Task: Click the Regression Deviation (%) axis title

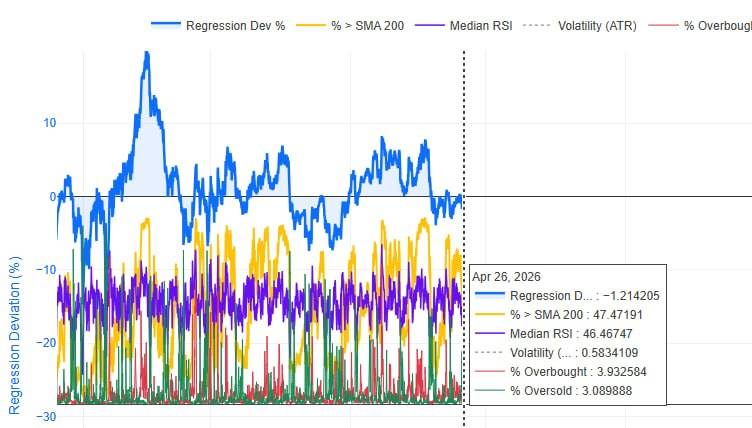Action: tap(15, 335)
